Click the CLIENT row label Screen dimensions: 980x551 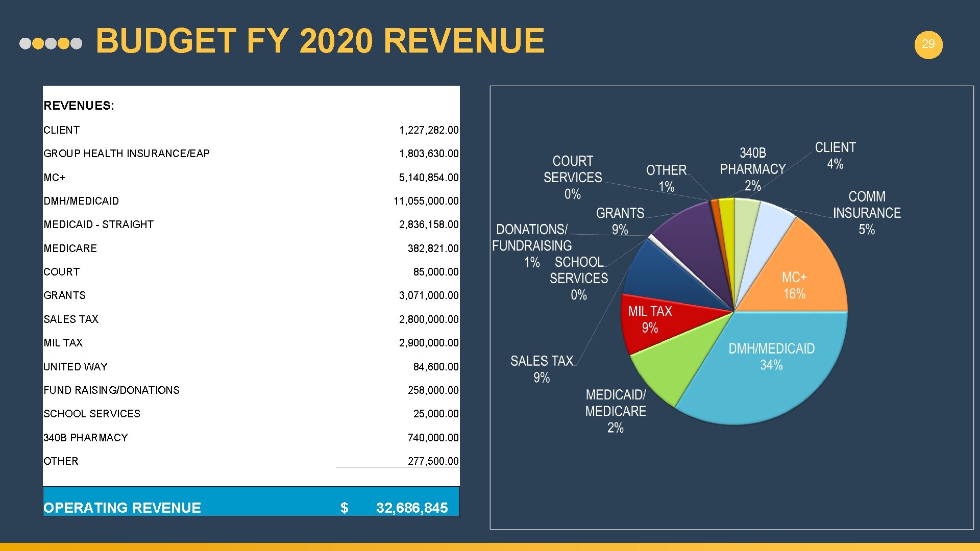(x=62, y=130)
